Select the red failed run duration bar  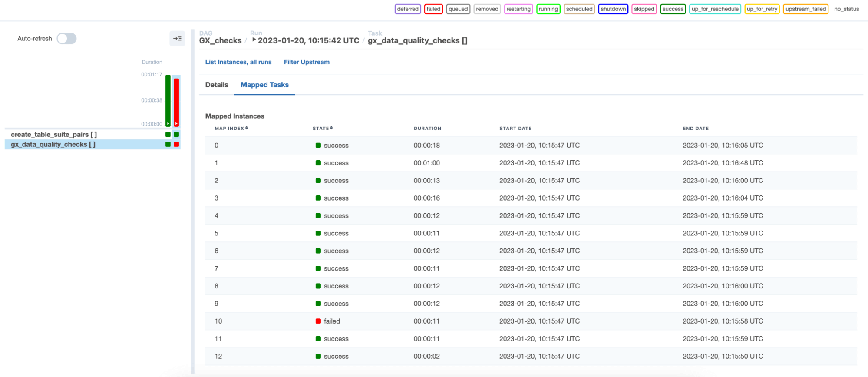tap(176, 101)
